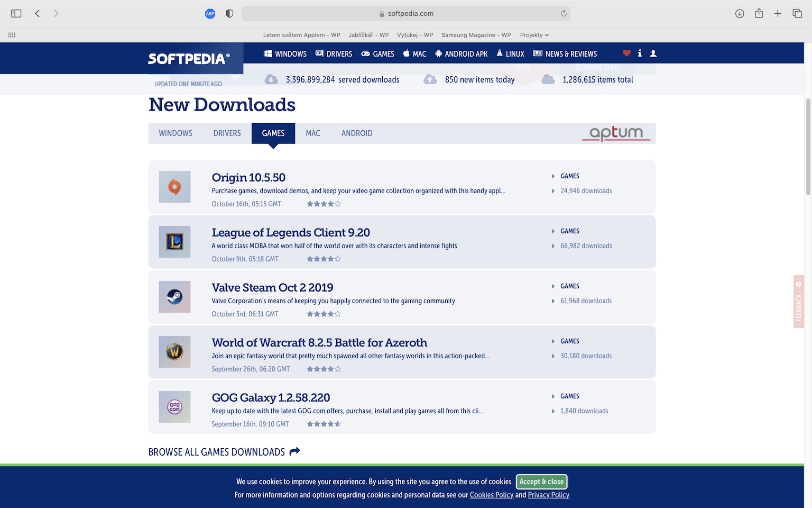This screenshot has height=508, width=812.
Task: Show Safari downloads list
Action: point(740,14)
